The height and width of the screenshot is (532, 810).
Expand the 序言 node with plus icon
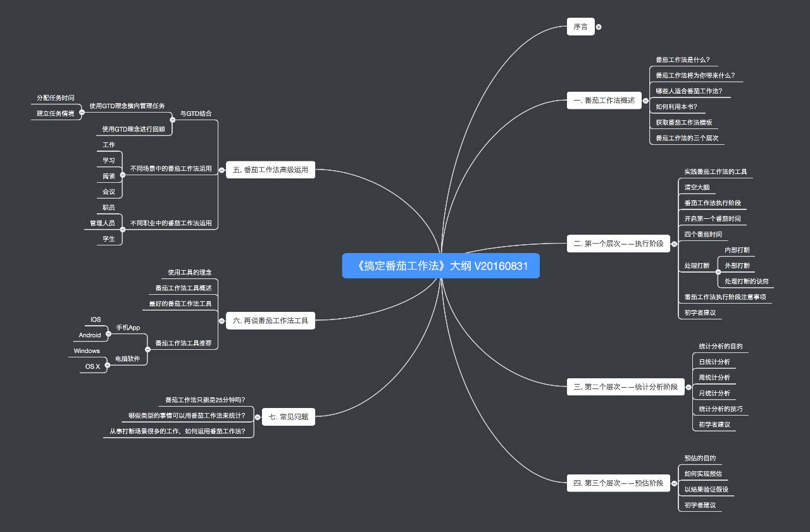[599, 27]
